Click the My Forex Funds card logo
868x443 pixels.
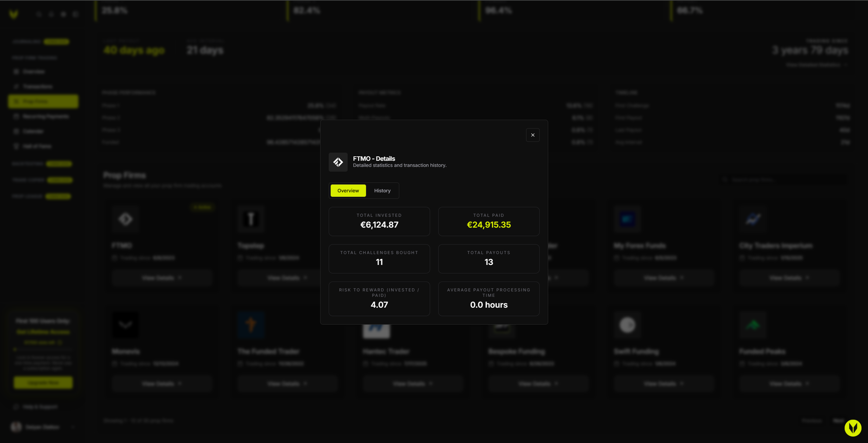tap(628, 219)
